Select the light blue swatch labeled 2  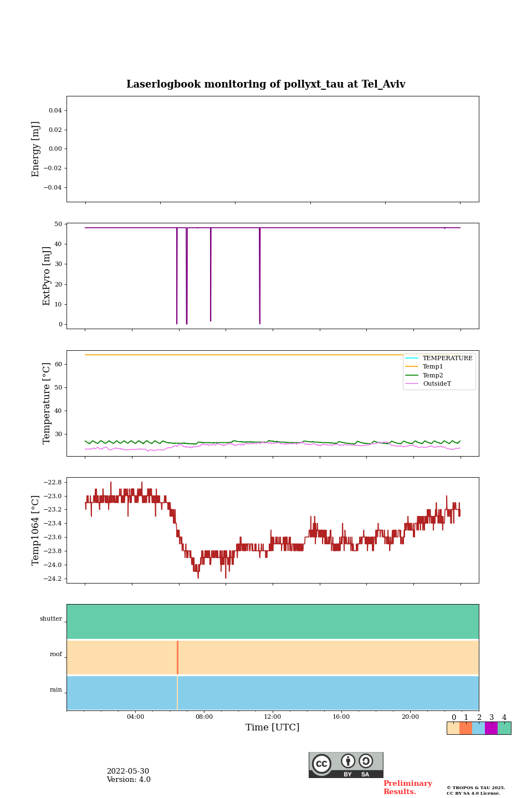[479, 728]
